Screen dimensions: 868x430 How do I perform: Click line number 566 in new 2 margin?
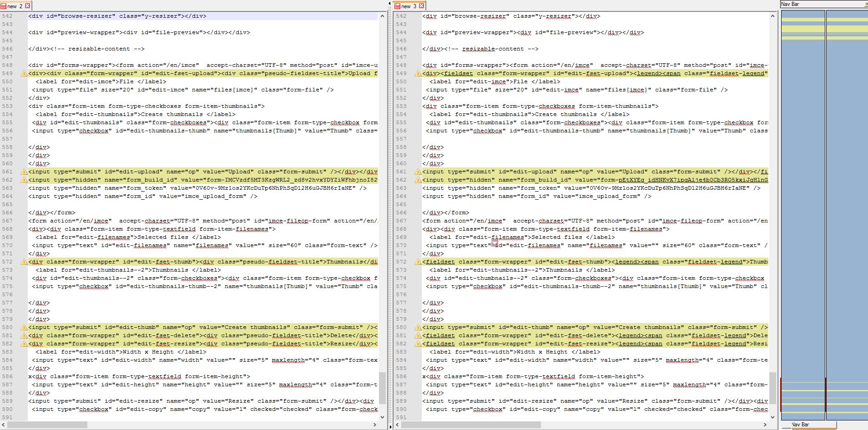pos(7,212)
